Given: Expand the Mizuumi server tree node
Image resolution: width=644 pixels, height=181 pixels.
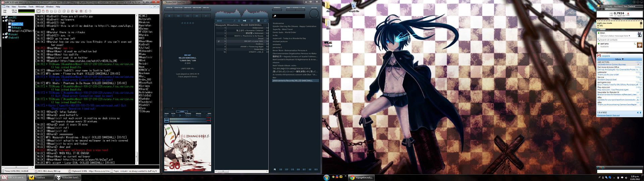Looking at the screenshot, I should pos(4,34).
